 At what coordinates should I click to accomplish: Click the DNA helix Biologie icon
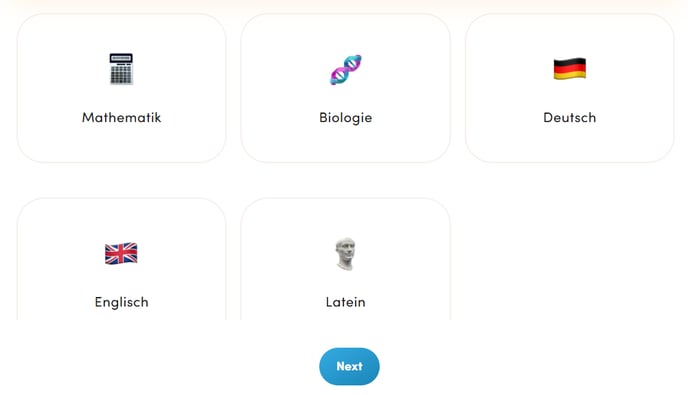pyautogui.click(x=346, y=69)
